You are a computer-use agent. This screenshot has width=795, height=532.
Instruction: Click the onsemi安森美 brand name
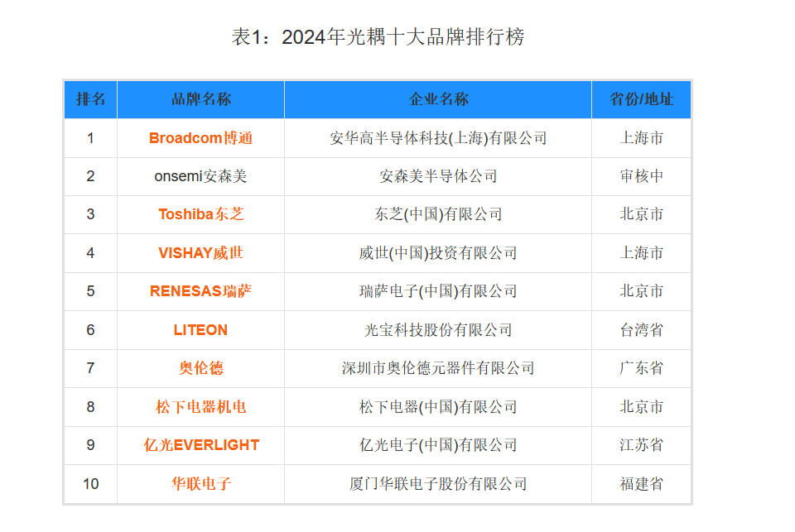[x=200, y=176]
